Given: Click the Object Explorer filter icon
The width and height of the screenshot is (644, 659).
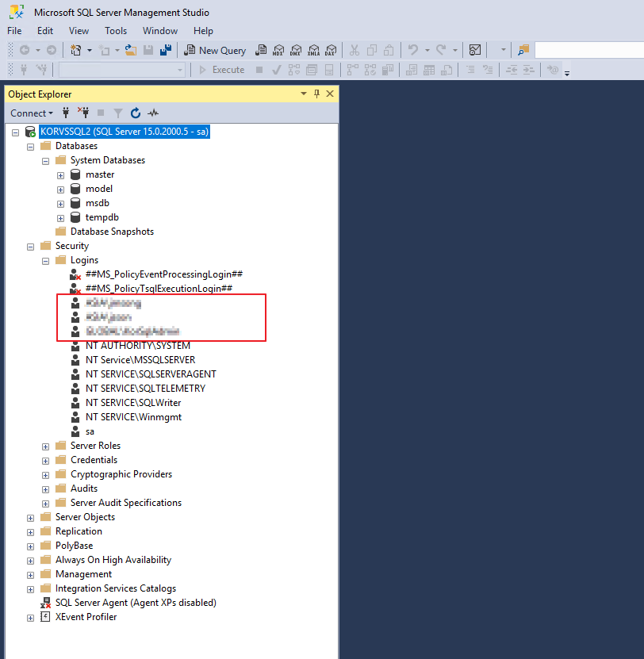Looking at the screenshot, I should [x=118, y=113].
